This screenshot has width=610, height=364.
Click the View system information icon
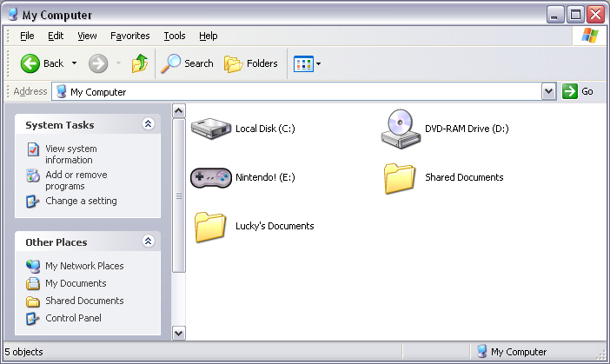pyautogui.click(x=33, y=149)
